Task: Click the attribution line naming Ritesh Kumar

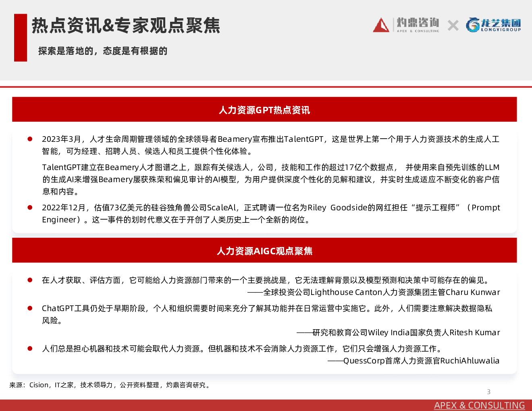Action: click(x=398, y=332)
